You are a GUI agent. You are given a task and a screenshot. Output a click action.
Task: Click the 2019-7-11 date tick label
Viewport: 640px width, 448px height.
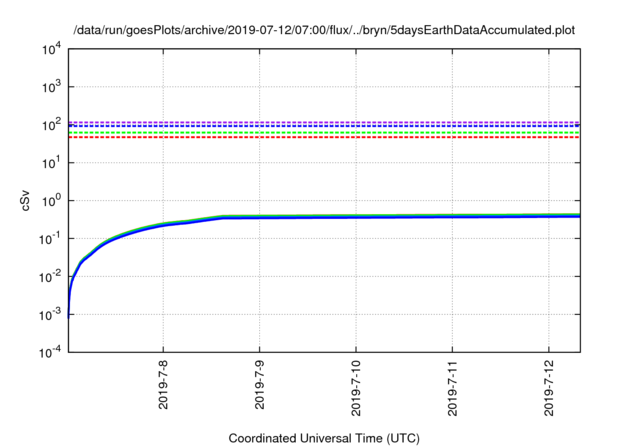click(452, 388)
